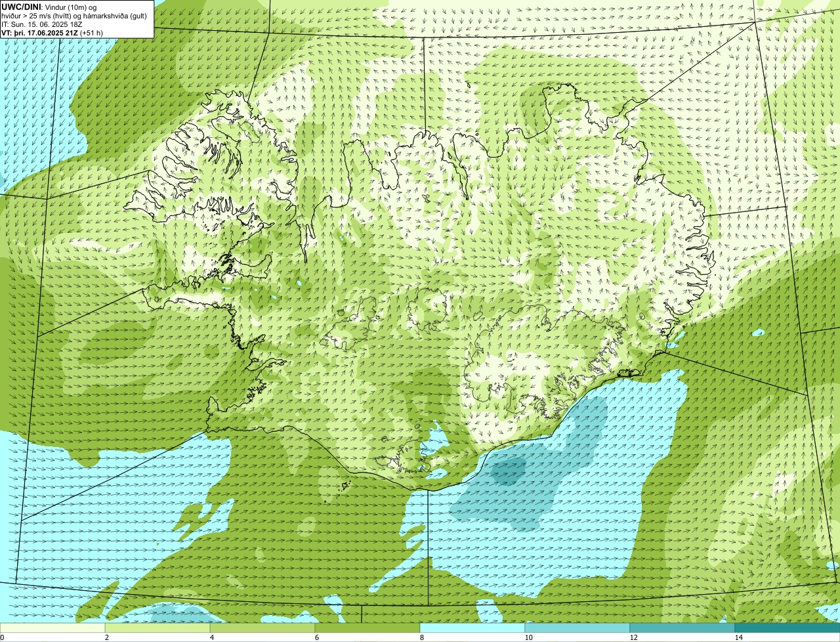Select the 6–8 m/s olive green legend swatch
This screenshot has width=840, height=642.
(367, 628)
